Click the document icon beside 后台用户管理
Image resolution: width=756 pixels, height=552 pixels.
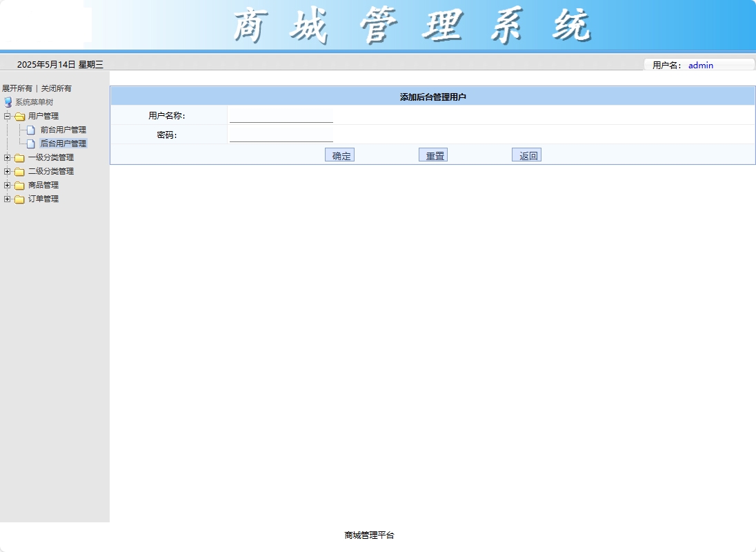tap(30, 144)
